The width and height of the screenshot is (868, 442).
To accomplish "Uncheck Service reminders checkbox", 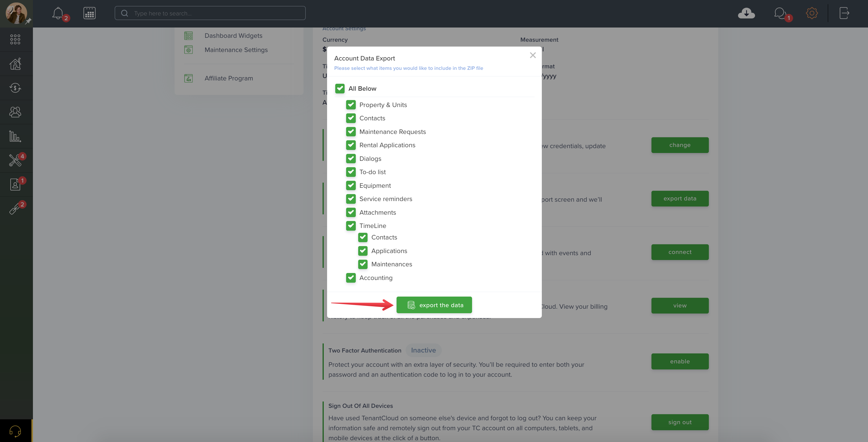I will click(x=351, y=199).
